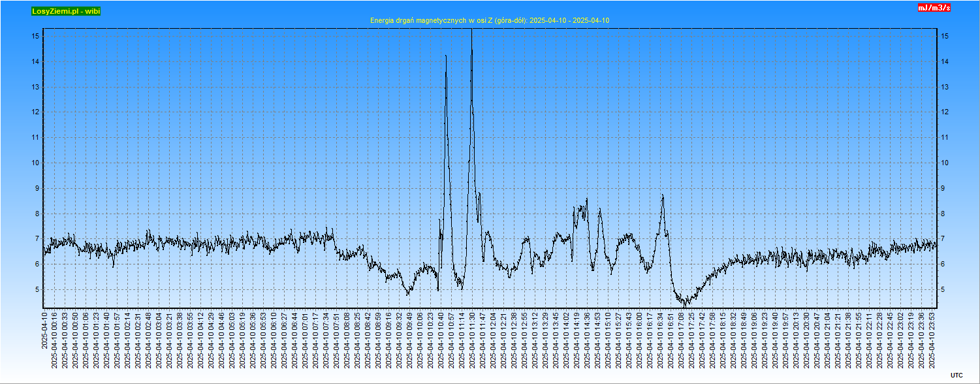Select the 2025-04-10 20:13 time label

[797, 340]
